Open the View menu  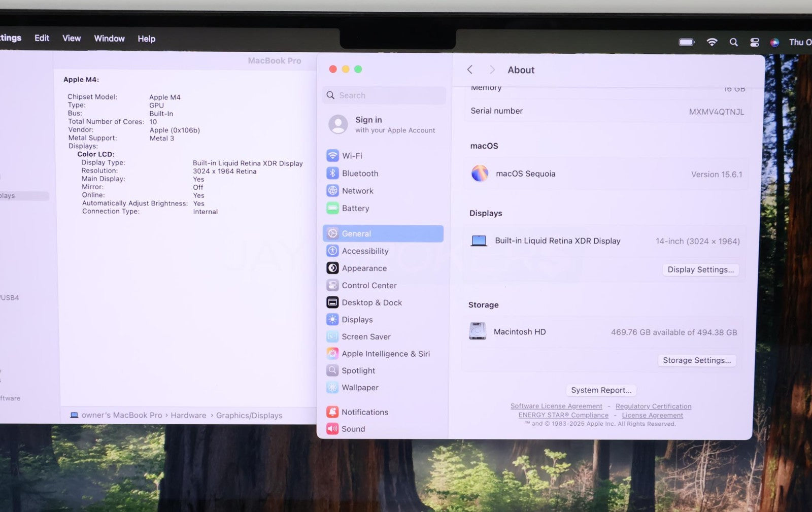coord(72,39)
